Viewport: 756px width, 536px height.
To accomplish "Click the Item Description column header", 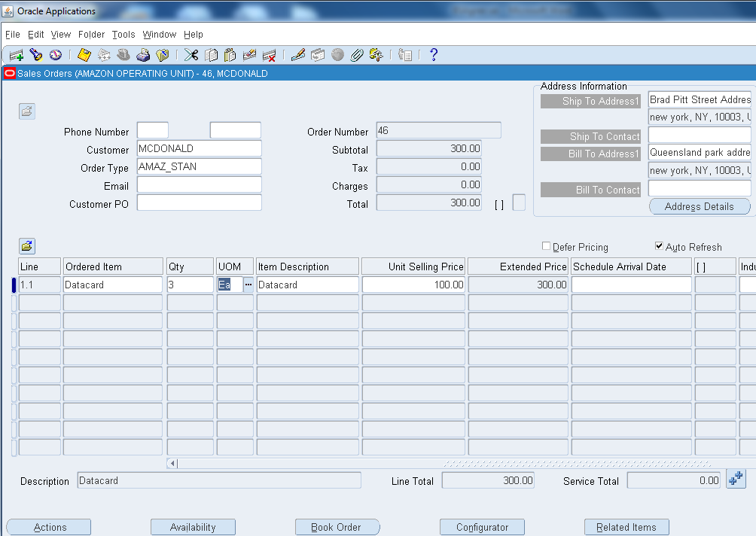I will point(308,266).
